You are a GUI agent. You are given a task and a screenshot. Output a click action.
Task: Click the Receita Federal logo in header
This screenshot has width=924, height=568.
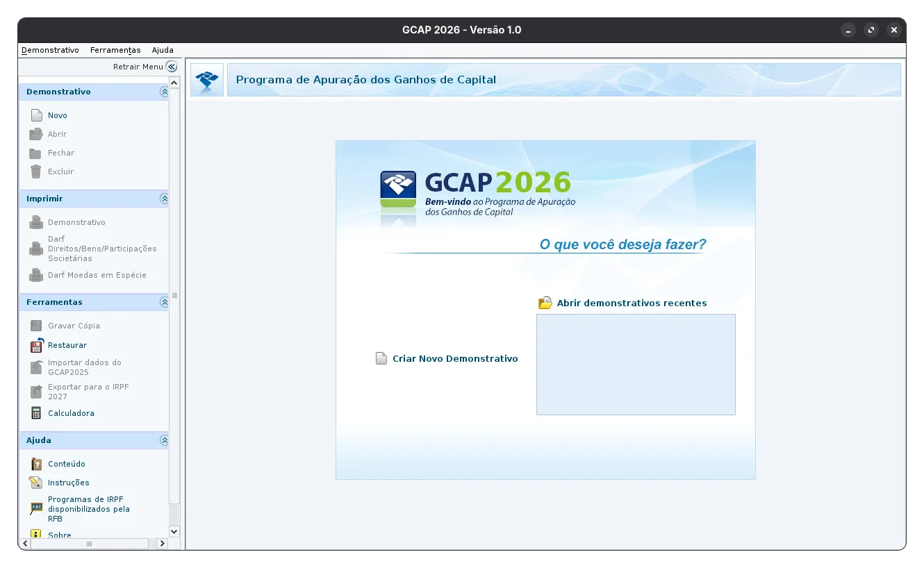(207, 80)
